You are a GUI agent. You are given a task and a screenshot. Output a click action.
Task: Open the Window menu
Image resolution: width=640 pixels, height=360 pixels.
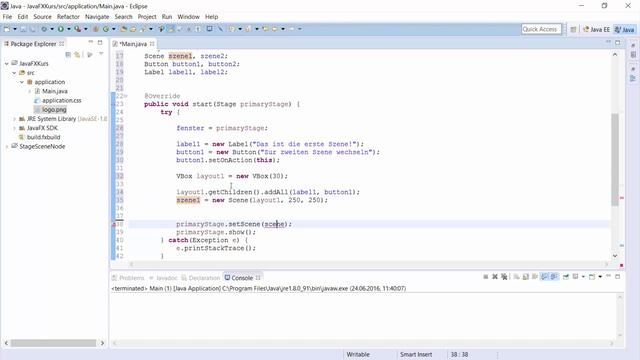point(189,17)
